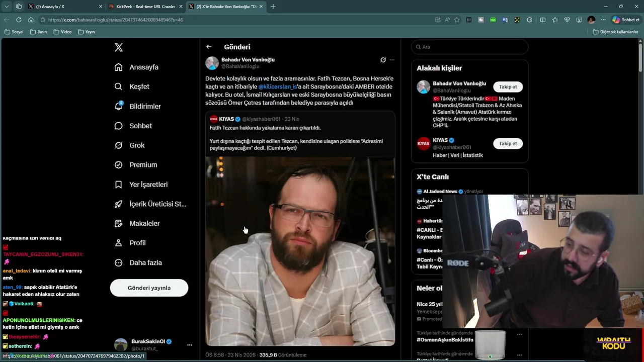This screenshot has width=644, height=362.
Task: Switch to Anasayfa / X browser tab
Action: [x=66, y=7]
